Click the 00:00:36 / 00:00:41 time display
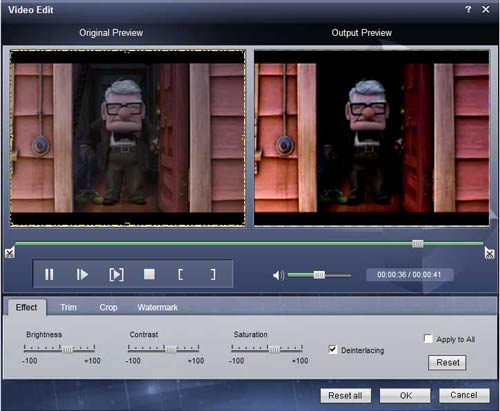The height and width of the screenshot is (411, 500). [409, 275]
